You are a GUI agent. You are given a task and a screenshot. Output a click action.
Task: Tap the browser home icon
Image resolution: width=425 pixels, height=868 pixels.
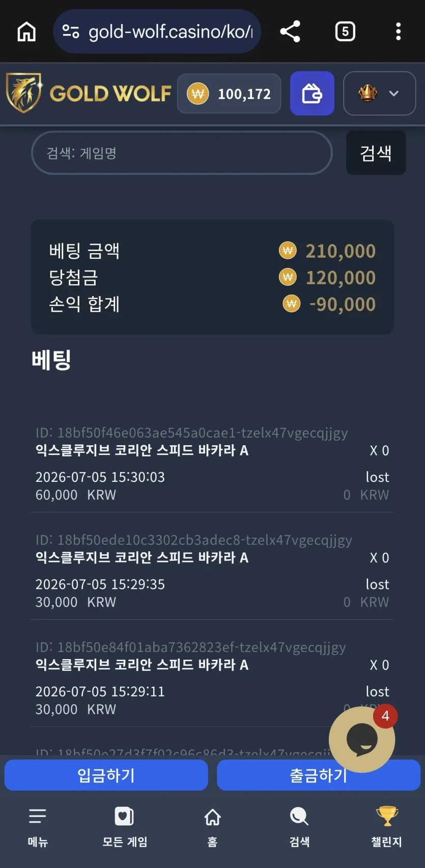point(26,32)
